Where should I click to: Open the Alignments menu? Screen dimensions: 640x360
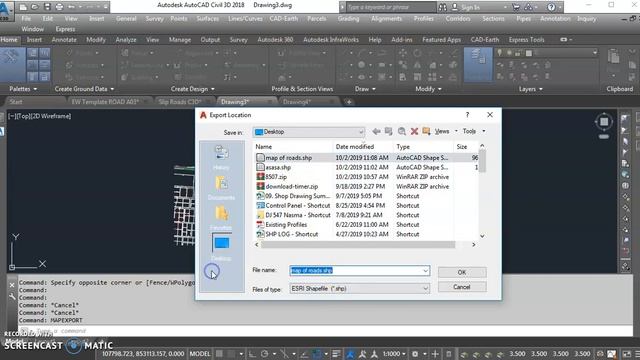387,19
